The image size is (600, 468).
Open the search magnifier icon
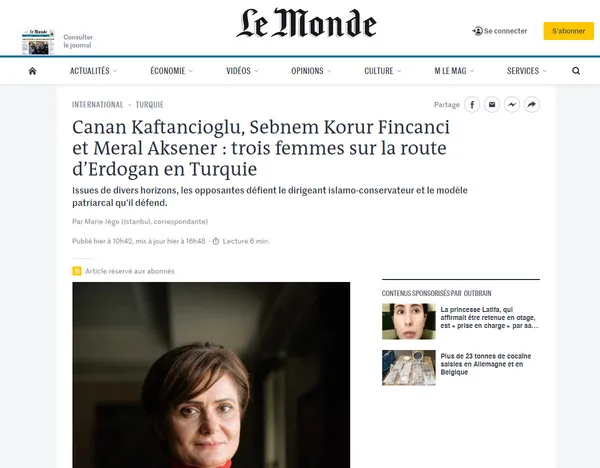[x=576, y=71]
